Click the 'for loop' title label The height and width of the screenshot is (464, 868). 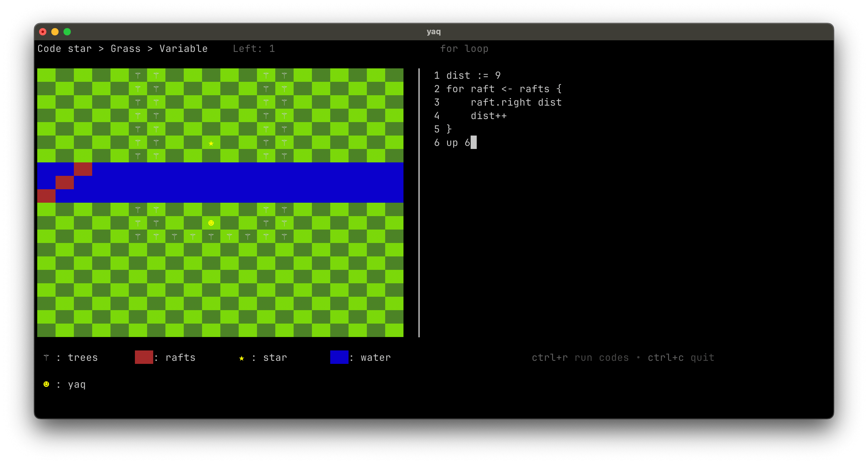point(464,49)
